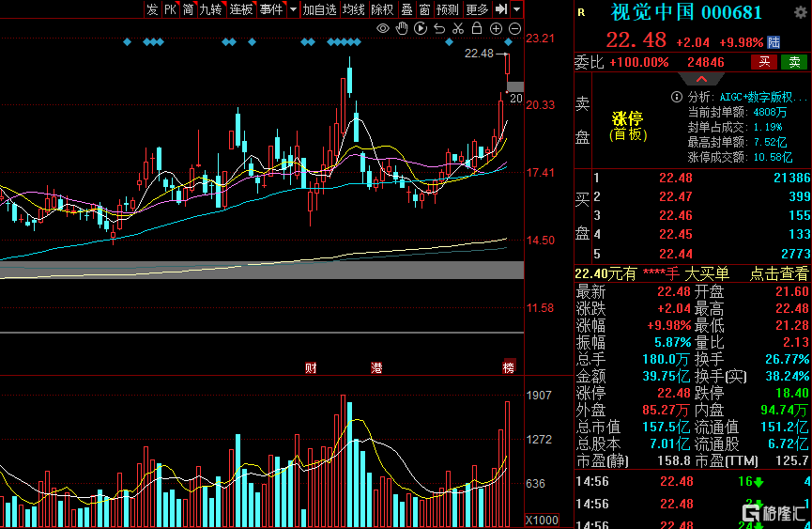
Task: Click the yellow R badge by the stock name
Action: coord(581,12)
